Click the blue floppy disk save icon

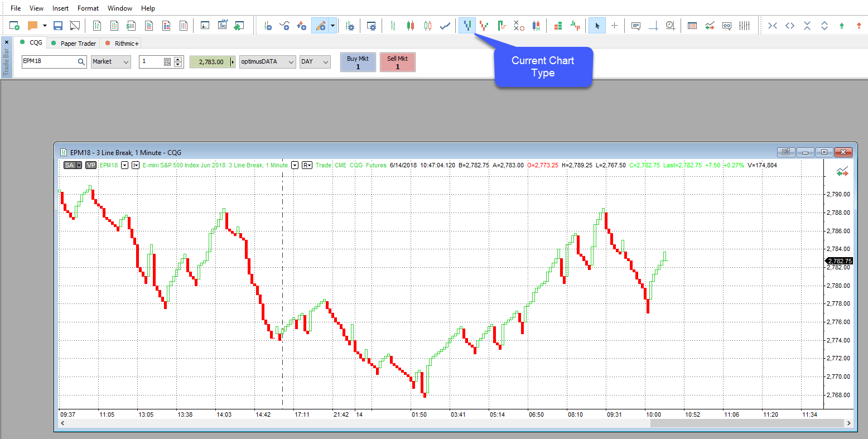pos(58,26)
